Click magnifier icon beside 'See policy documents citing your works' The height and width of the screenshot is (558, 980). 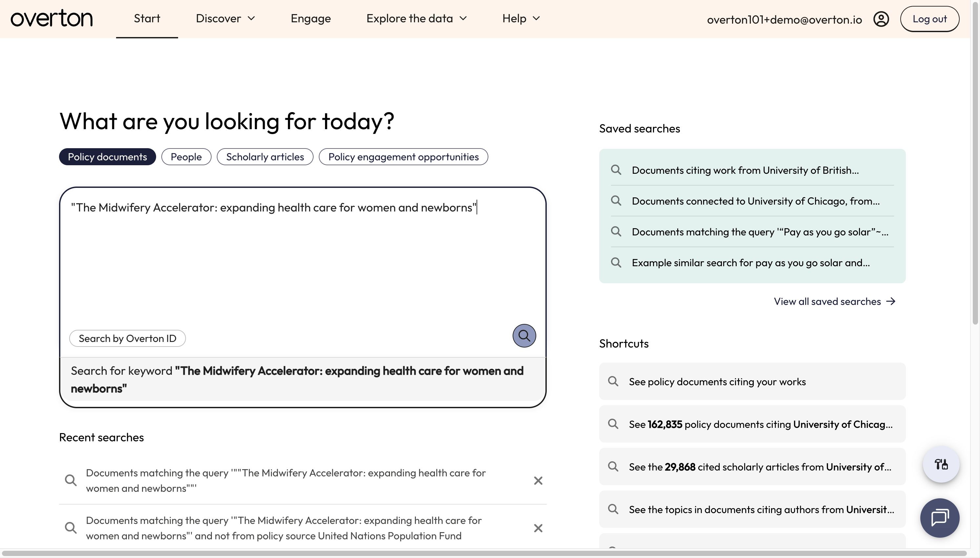tap(613, 381)
